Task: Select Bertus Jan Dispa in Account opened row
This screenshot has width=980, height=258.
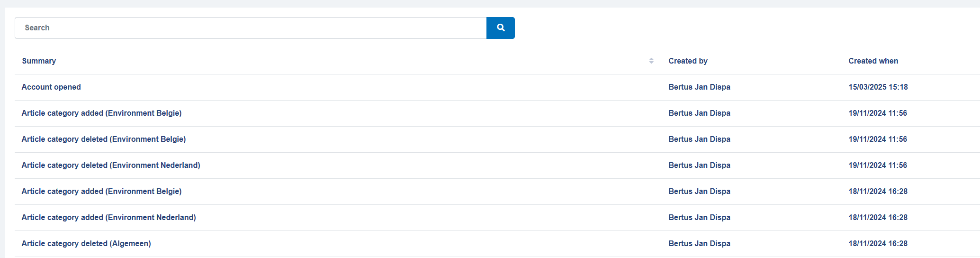Action: pyautogui.click(x=699, y=87)
